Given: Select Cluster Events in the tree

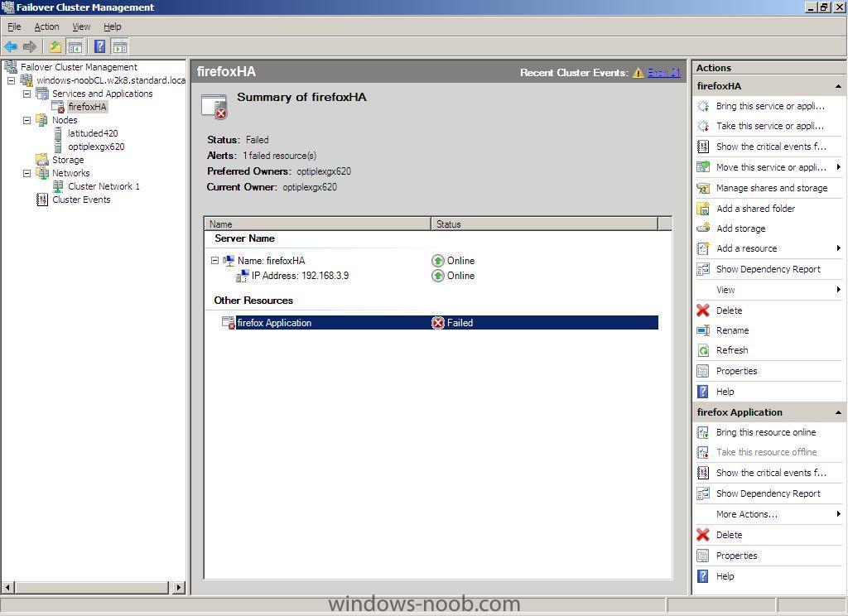Looking at the screenshot, I should (81, 200).
